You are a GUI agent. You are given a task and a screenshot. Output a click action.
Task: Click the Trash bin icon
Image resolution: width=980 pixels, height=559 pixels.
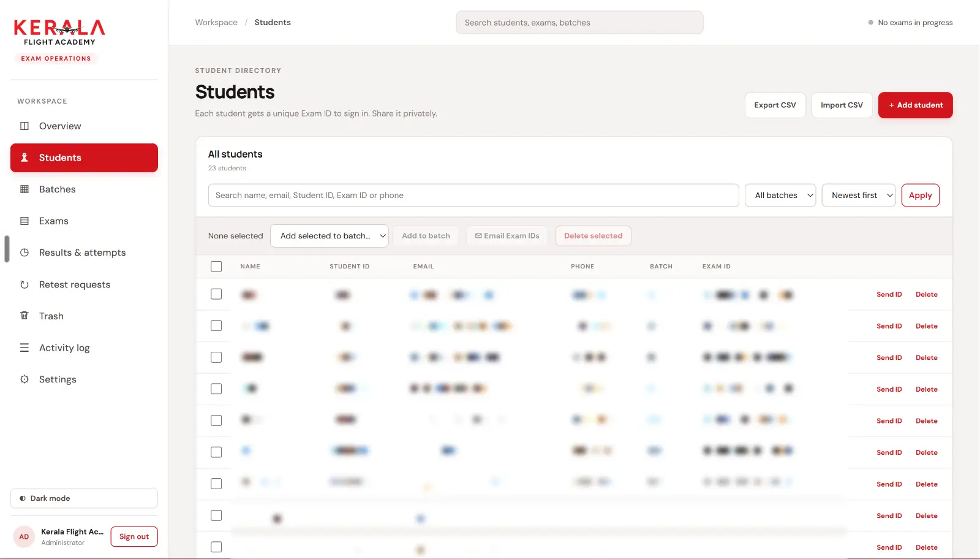coord(24,316)
